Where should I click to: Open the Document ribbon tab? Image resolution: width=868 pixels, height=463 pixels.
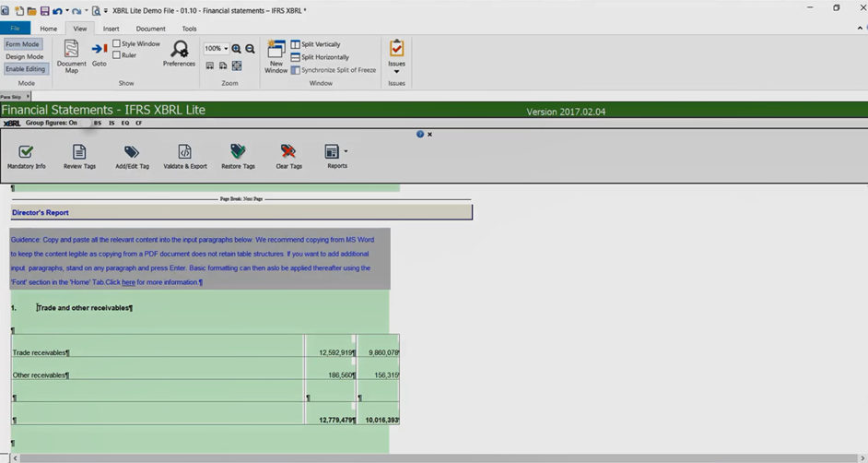pyautogui.click(x=150, y=29)
